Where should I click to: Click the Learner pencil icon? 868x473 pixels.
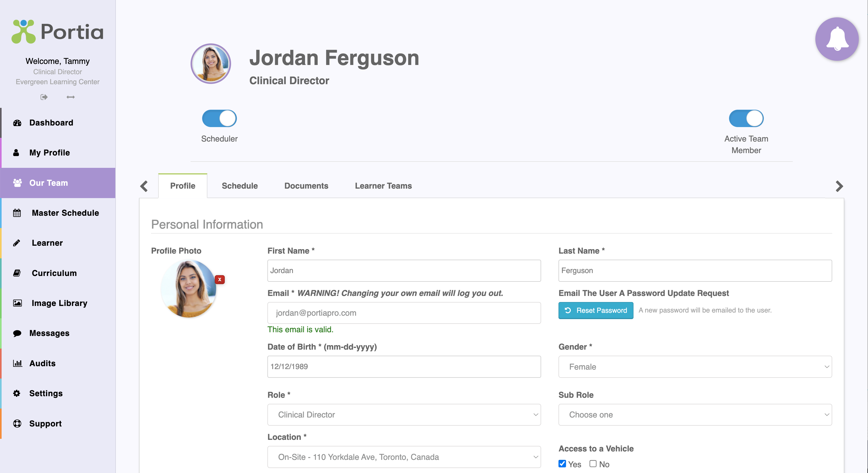click(17, 243)
